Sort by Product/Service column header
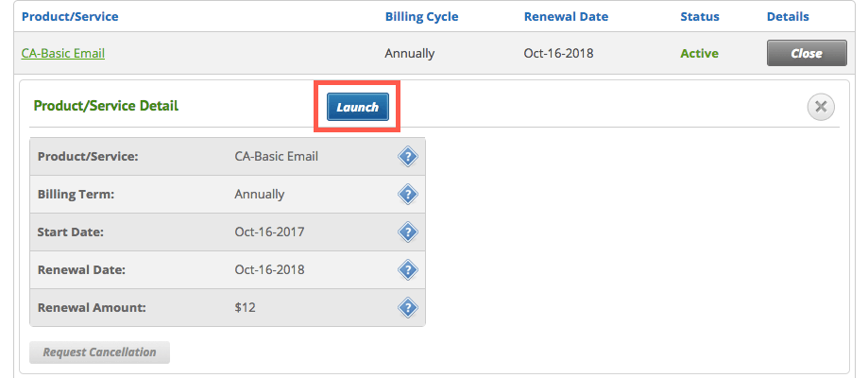Screen dimensions: 868x378 pyautogui.click(x=70, y=17)
